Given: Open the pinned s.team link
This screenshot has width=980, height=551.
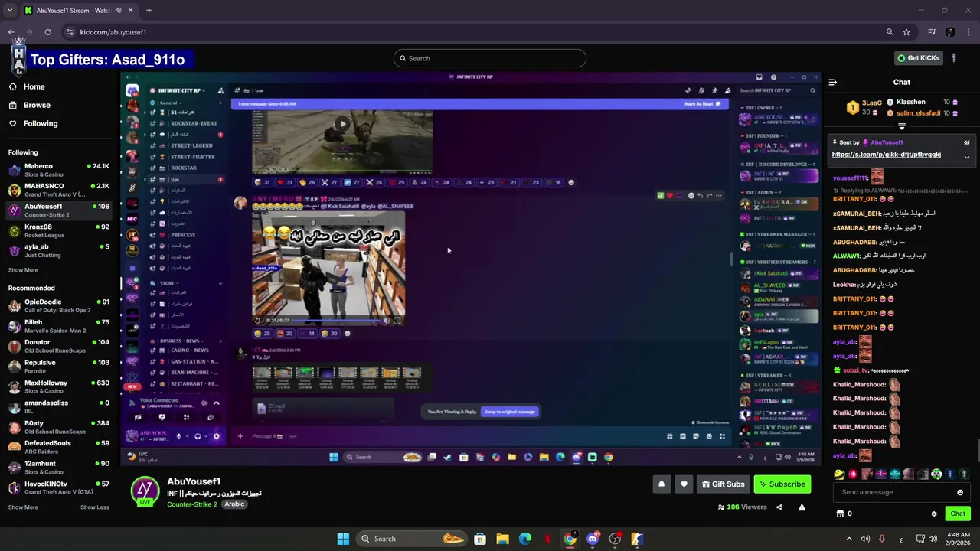Looking at the screenshot, I should coord(887,155).
